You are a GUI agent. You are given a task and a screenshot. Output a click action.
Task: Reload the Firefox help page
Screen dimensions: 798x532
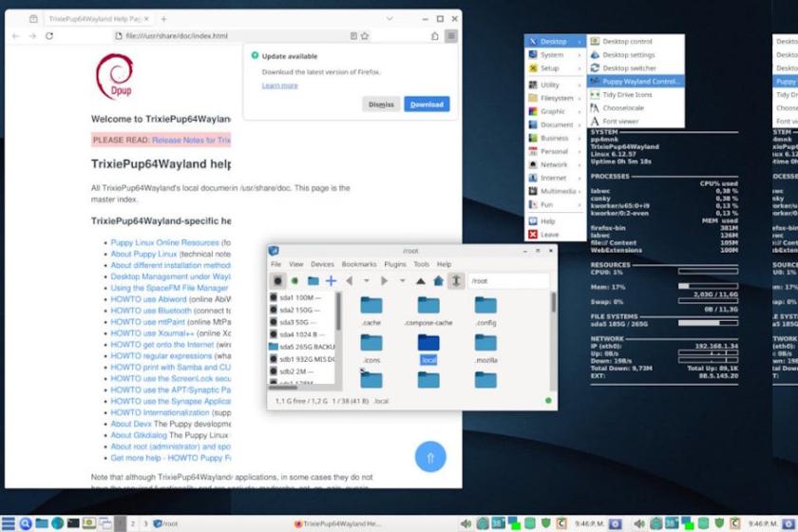[49, 36]
